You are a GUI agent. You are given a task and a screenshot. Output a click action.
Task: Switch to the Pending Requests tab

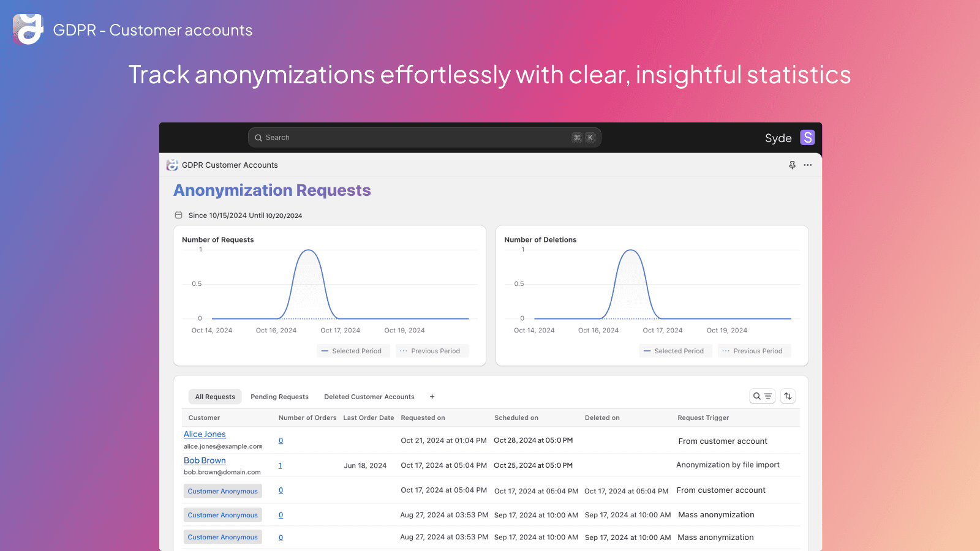point(279,397)
